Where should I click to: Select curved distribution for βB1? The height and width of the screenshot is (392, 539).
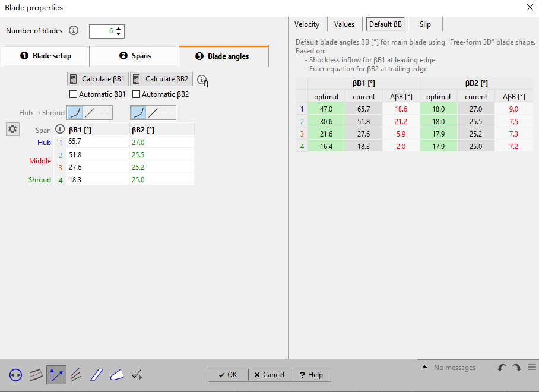[75, 113]
